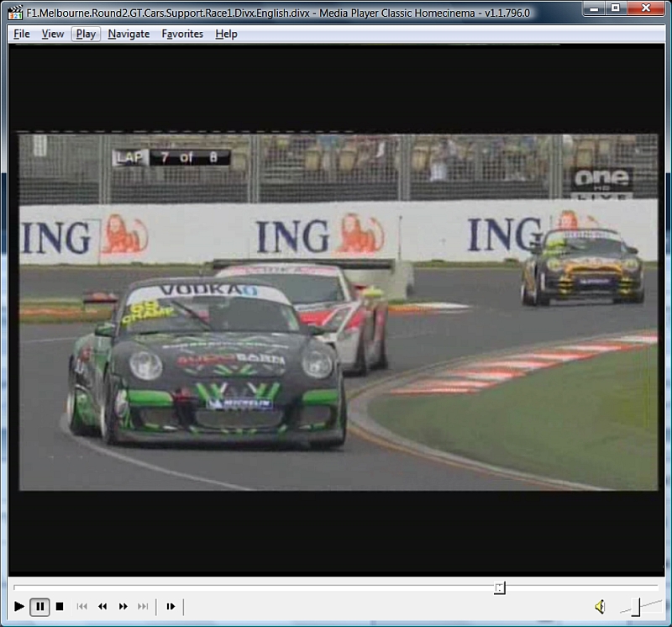672x627 pixels.
Task: Open the Help menu
Action: pos(226,34)
